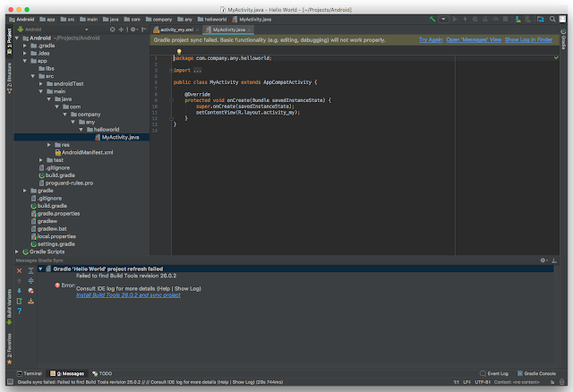Select settings.gradle file in tree
573x392 pixels.
53,244
